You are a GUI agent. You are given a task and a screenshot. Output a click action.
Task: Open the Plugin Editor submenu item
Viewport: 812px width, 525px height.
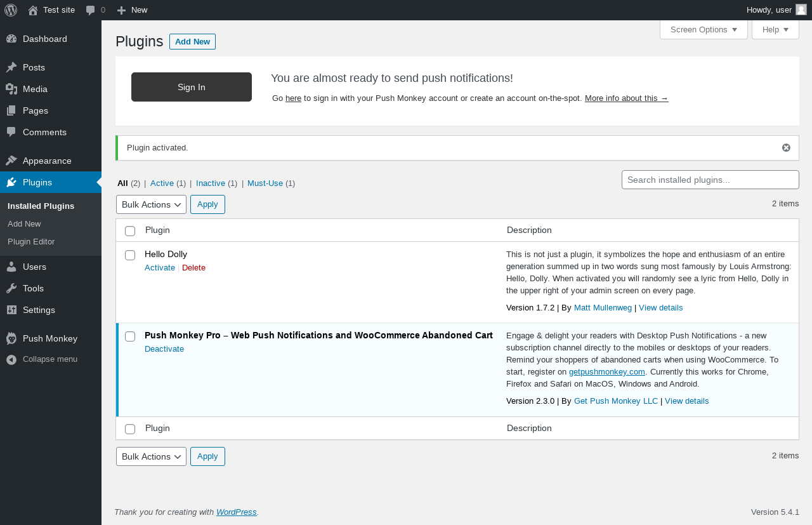pyautogui.click(x=31, y=241)
